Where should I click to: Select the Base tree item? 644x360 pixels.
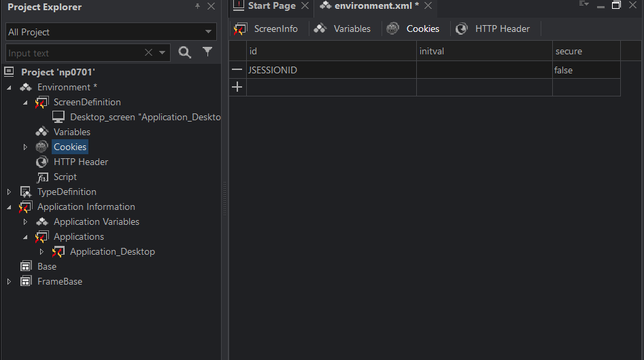coord(47,266)
